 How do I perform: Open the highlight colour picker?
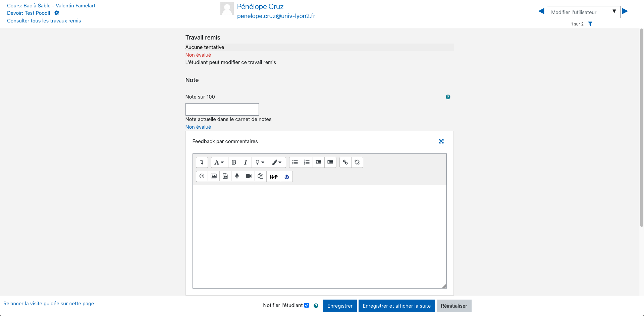[277, 162]
